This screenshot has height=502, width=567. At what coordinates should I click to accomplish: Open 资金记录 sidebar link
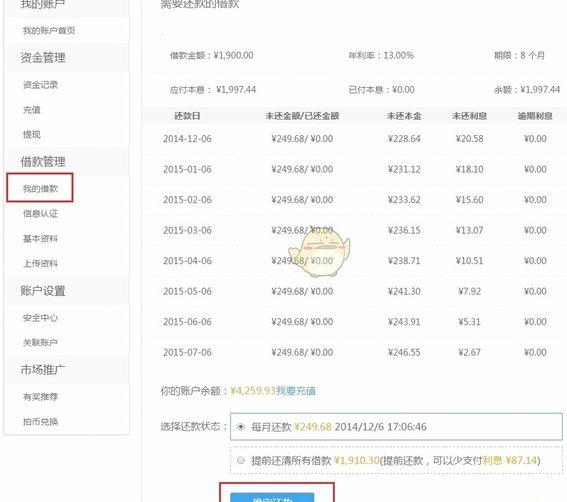tap(40, 85)
